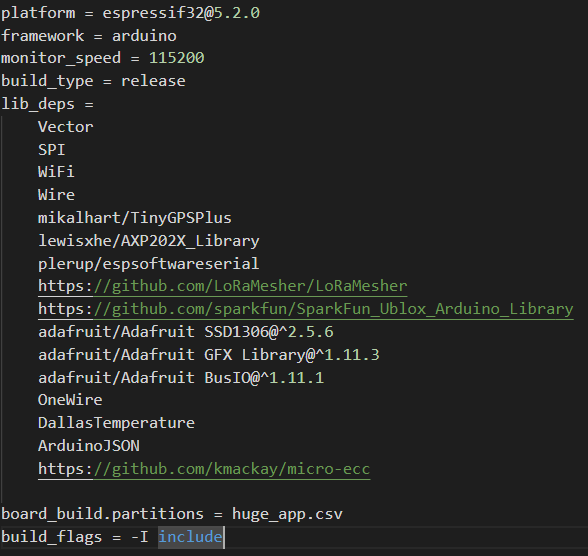Image resolution: width=588 pixels, height=556 pixels.
Task: Place cursor in espressif32@5.2.0 platform value
Action: pyautogui.click(x=181, y=13)
